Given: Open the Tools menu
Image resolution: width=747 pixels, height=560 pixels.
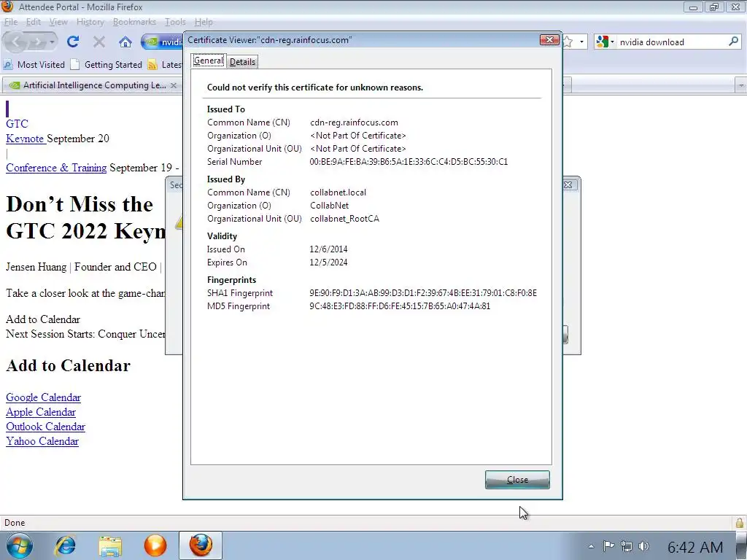Looking at the screenshot, I should coord(175,22).
